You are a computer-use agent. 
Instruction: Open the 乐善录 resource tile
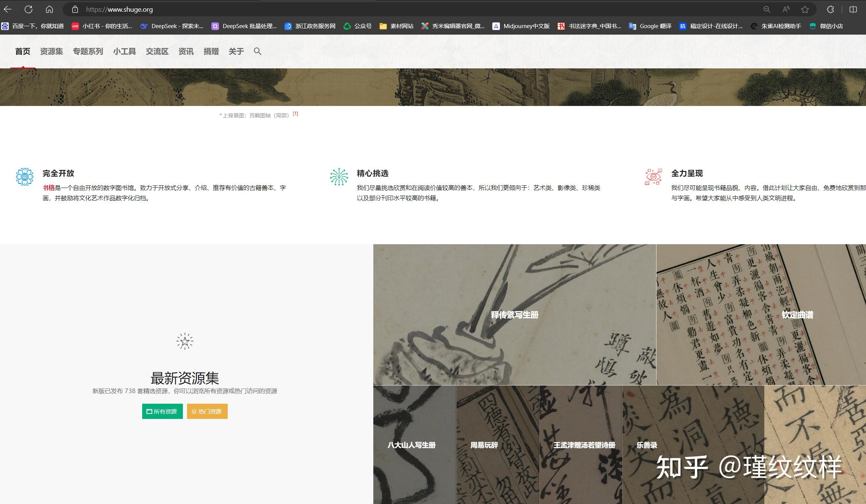693,445
